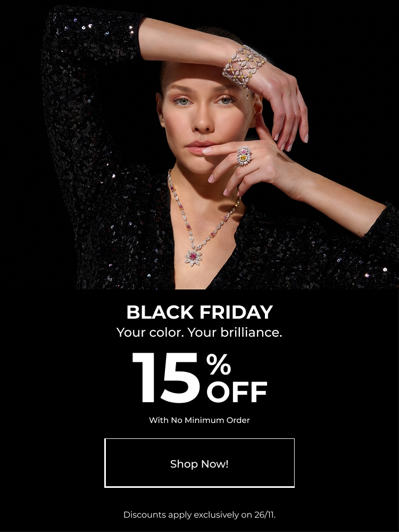Click the cocktail ring with the yellow stone
399x532 pixels.
(244, 156)
